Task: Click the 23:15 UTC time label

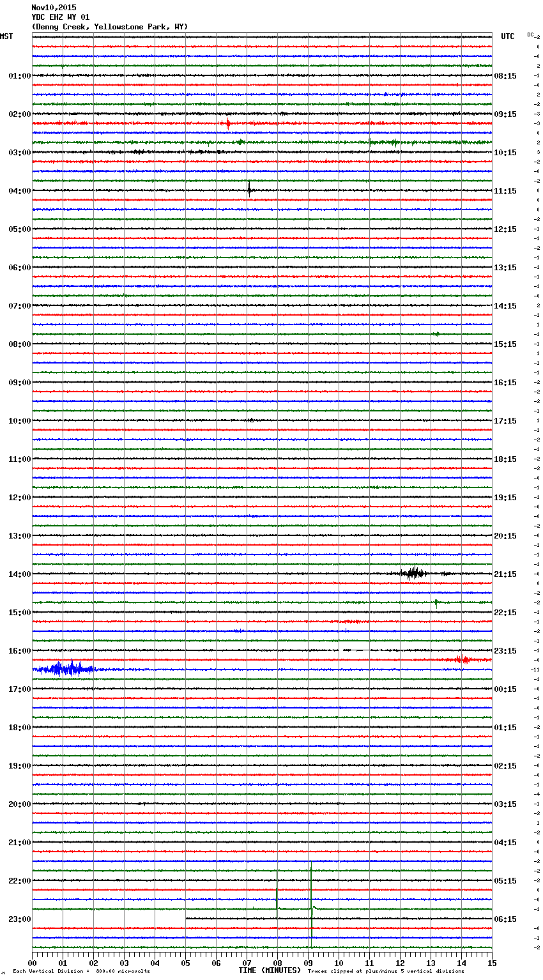Action: tap(505, 651)
